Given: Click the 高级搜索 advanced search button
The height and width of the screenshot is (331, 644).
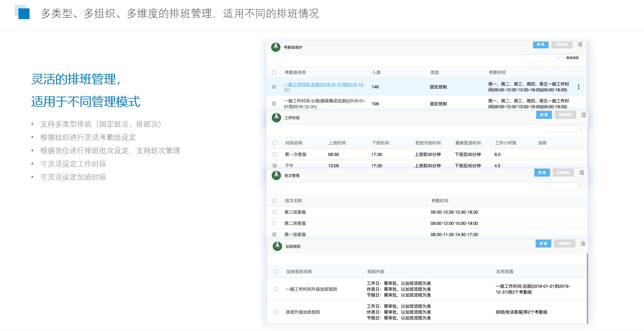Looking at the screenshot, I should click(572, 58).
